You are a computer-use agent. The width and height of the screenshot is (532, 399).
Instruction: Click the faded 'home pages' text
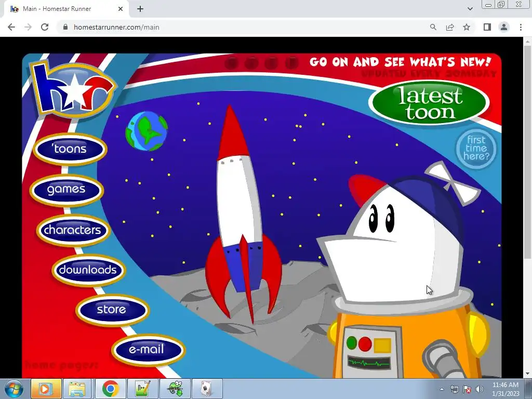(61, 365)
